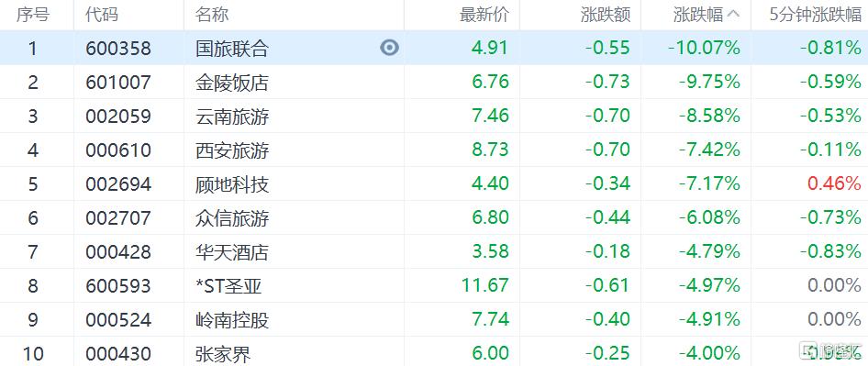Image resolution: width=868 pixels, height=366 pixels.
Task: Sort by 序号 column header
Action: [33, 15]
